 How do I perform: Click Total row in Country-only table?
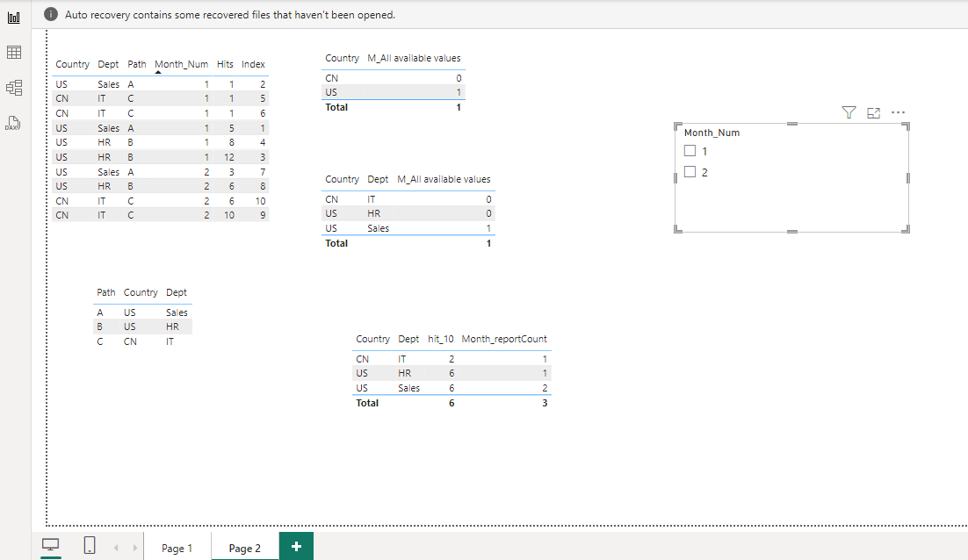pos(394,107)
